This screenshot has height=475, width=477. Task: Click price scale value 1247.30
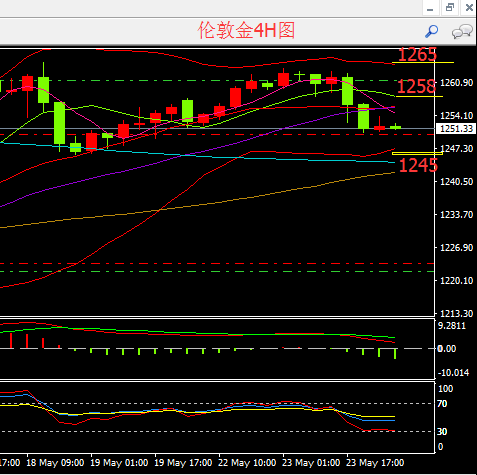pos(457,149)
